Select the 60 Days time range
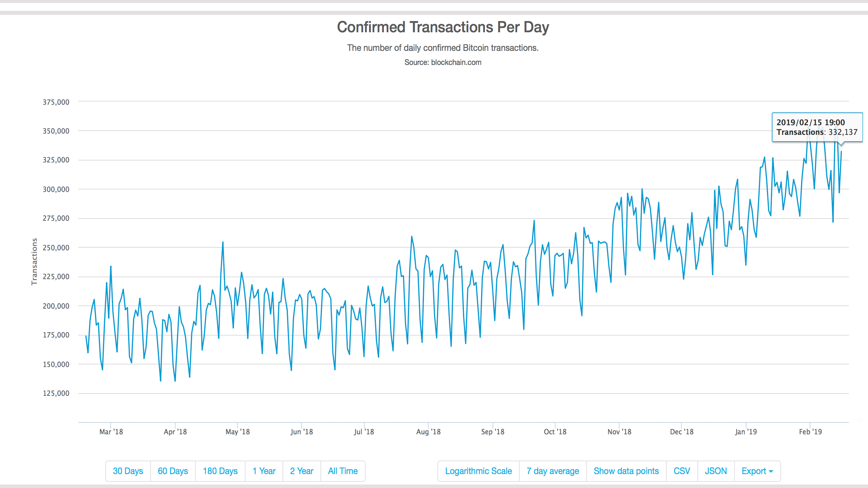This screenshot has width=868, height=488. [x=173, y=471]
